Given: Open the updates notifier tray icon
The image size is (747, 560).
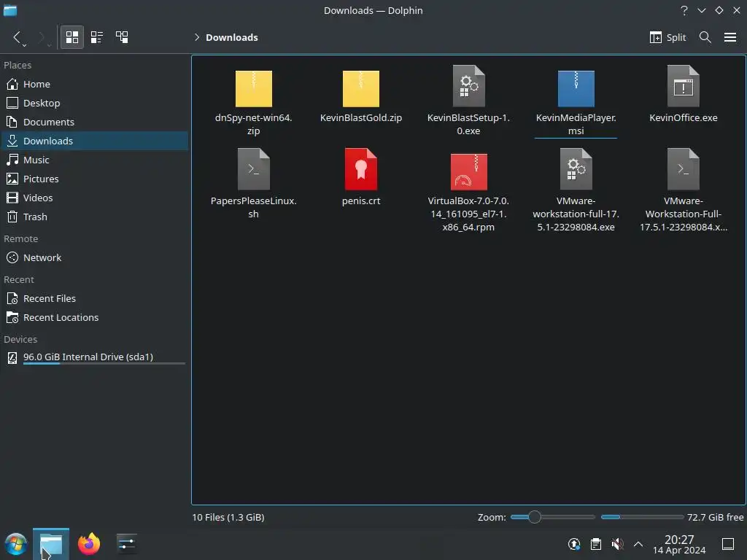Looking at the screenshot, I should tap(573, 544).
